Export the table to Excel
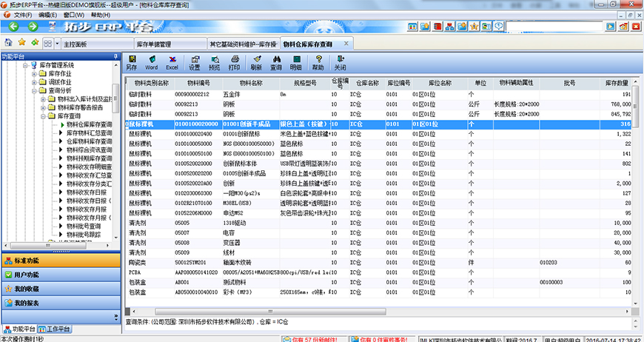 [x=172, y=62]
